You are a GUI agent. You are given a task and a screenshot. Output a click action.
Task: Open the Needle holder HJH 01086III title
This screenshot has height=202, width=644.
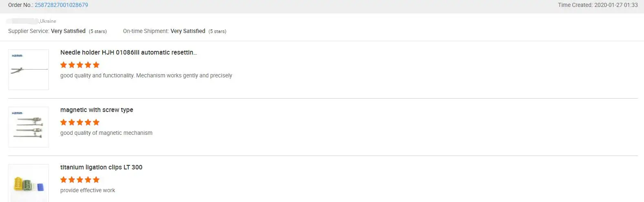tap(128, 53)
